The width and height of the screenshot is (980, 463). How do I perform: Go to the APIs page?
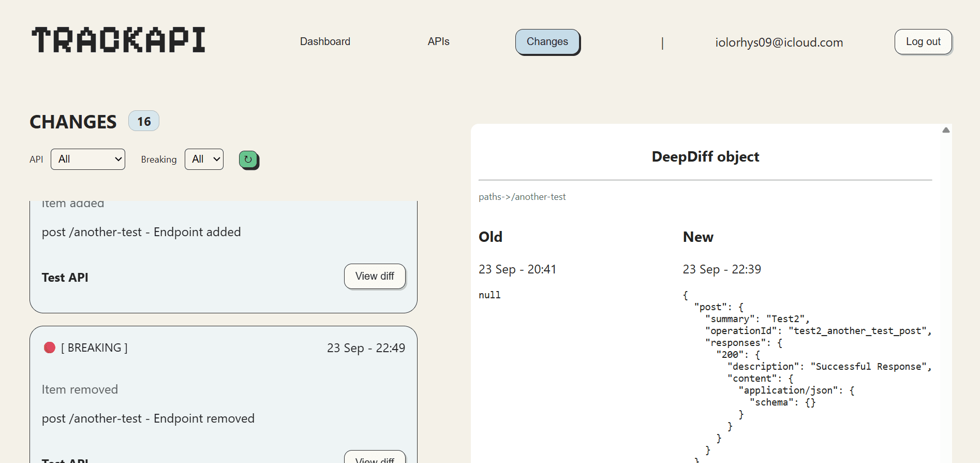click(x=438, y=41)
